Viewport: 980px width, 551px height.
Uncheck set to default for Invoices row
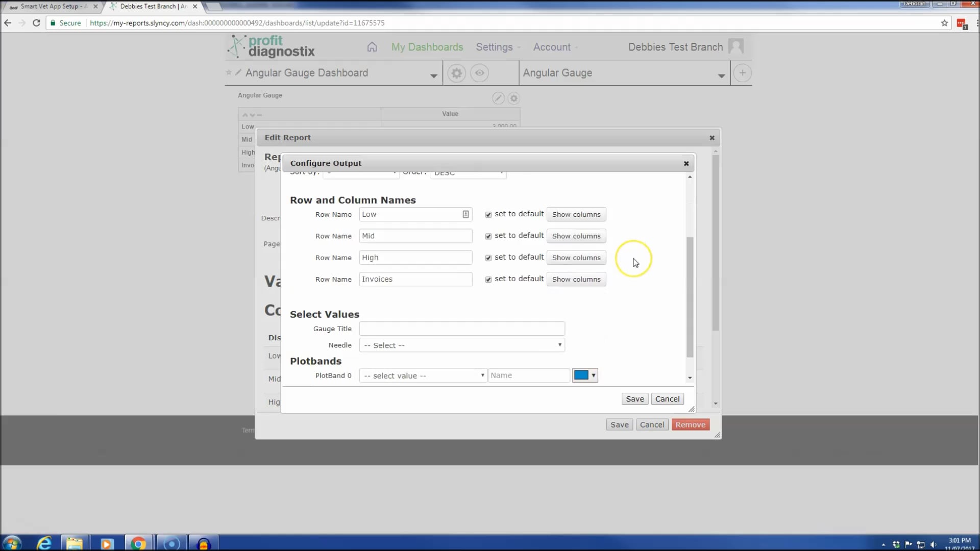click(488, 280)
